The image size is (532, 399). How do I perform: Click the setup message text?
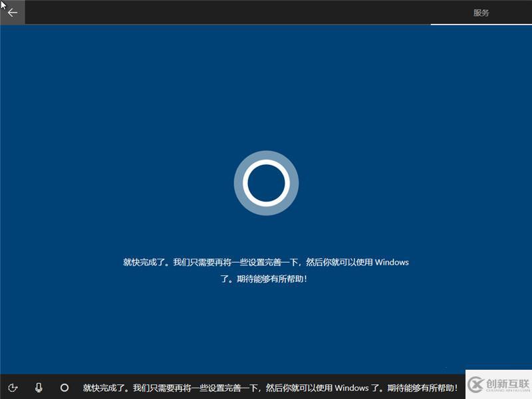tap(266, 269)
